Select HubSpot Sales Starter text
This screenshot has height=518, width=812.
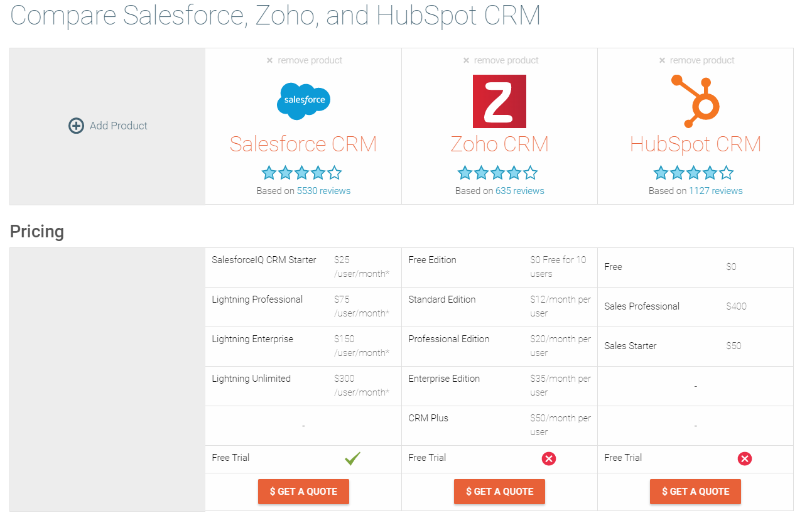click(x=631, y=346)
